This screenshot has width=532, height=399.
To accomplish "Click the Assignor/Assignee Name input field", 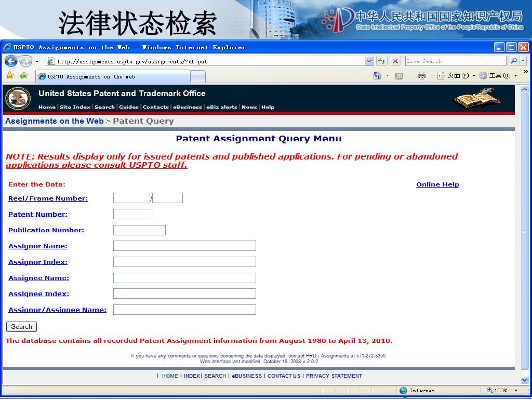I will pyautogui.click(x=184, y=310).
